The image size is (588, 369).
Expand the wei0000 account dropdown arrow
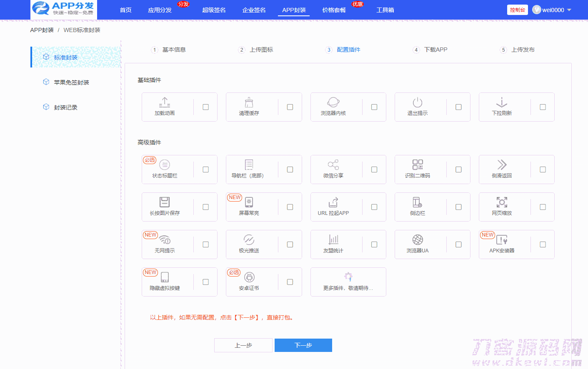point(569,10)
